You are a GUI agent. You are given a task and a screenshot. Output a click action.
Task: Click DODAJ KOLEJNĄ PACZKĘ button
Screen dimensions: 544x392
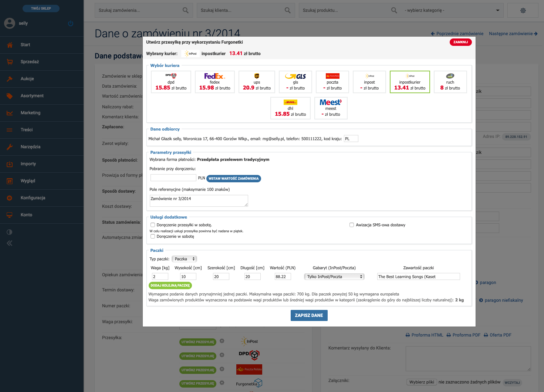tap(170, 285)
